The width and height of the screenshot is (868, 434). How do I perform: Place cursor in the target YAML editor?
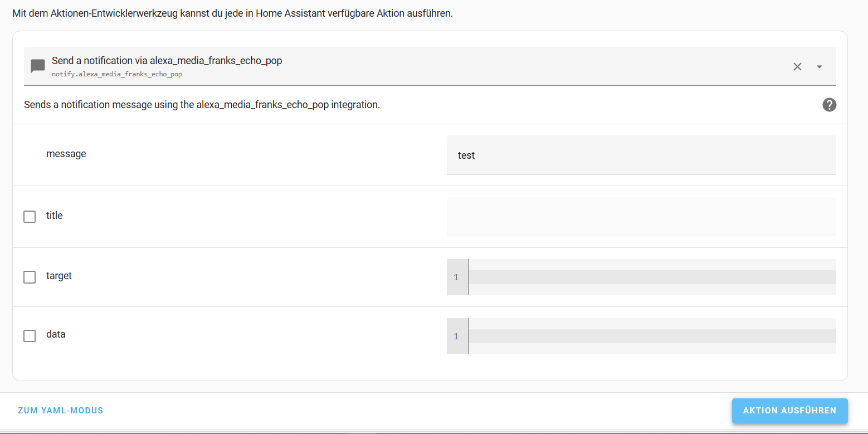click(x=652, y=277)
